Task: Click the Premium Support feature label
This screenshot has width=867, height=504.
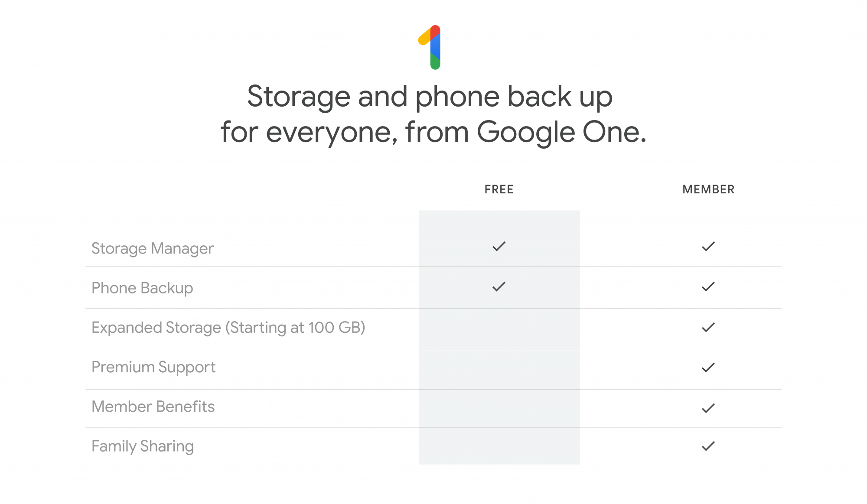Action: click(153, 367)
